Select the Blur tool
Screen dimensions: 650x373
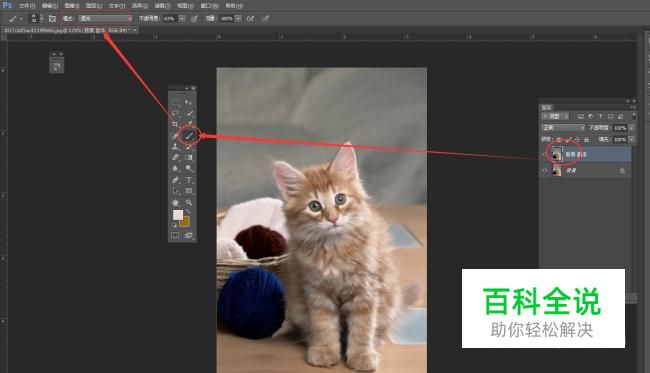[x=175, y=168]
